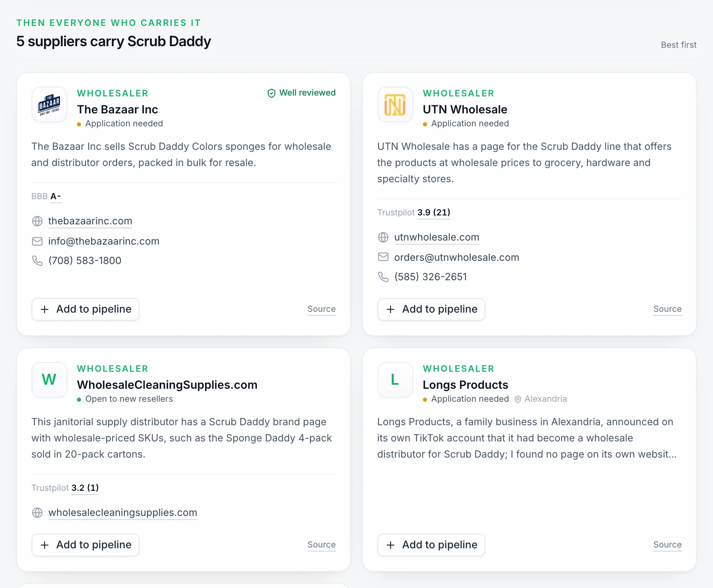Open the Source link for UTN Wholesale
The height and width of the screenshot is (588, 713).
tap(668, 309)
